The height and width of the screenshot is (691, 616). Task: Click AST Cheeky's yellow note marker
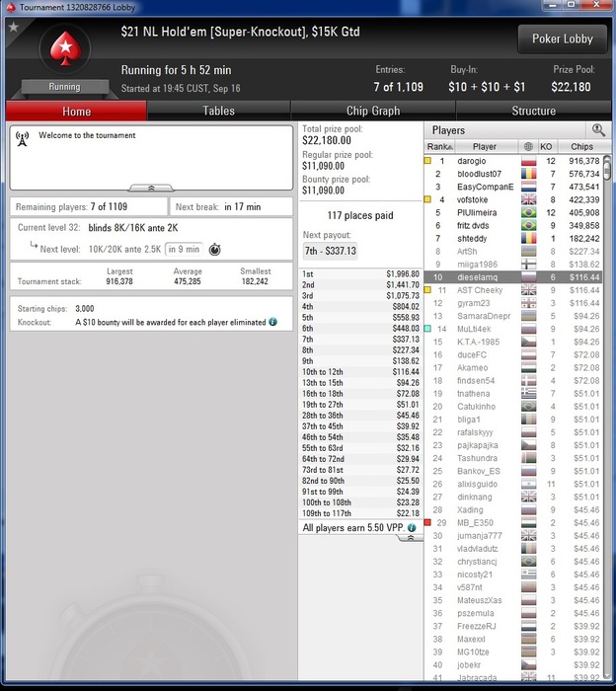[427, 290]
